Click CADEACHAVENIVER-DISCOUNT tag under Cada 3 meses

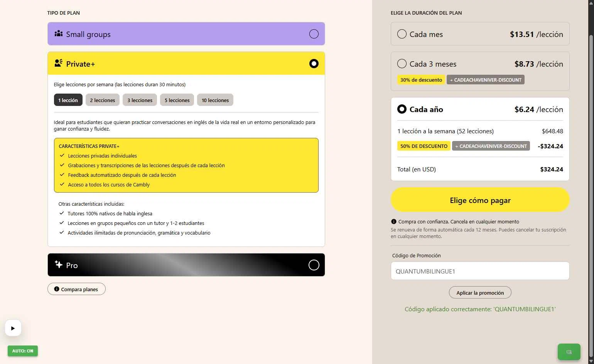pyautogui.click(x=486, y=80)
